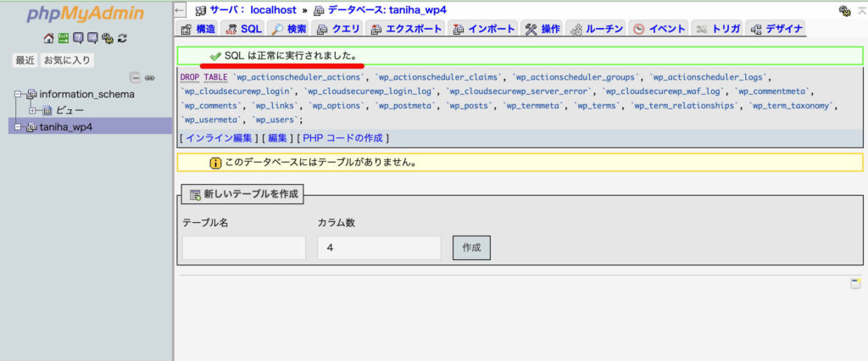868x361 pixels.
Task: Go to phpMyAdmin home via house icon
Action: (x=48, y=38)
